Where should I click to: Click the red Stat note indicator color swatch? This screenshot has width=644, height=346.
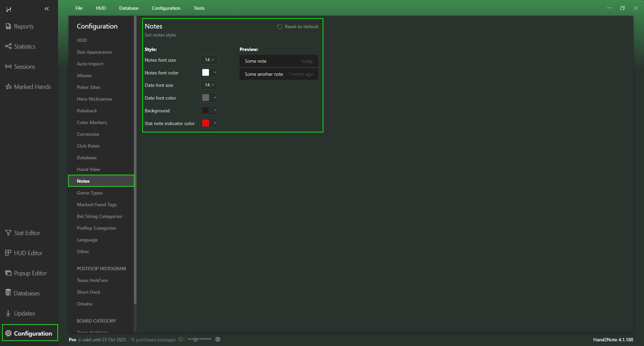click(206, 123)
